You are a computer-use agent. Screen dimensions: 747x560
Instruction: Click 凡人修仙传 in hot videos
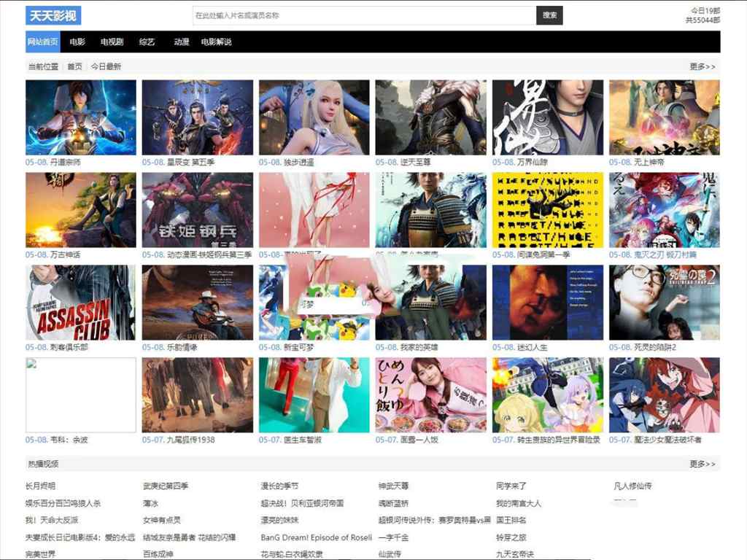(x=632, y=486)
